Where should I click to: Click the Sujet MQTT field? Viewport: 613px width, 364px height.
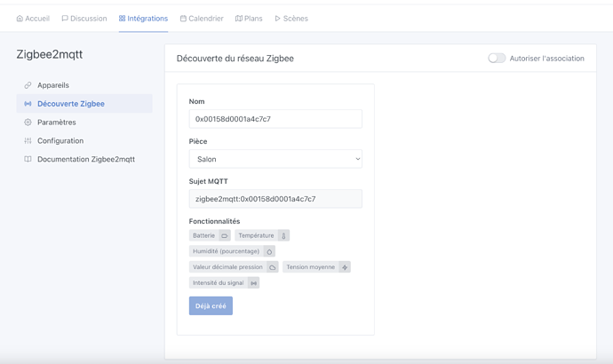click(275, 199)
